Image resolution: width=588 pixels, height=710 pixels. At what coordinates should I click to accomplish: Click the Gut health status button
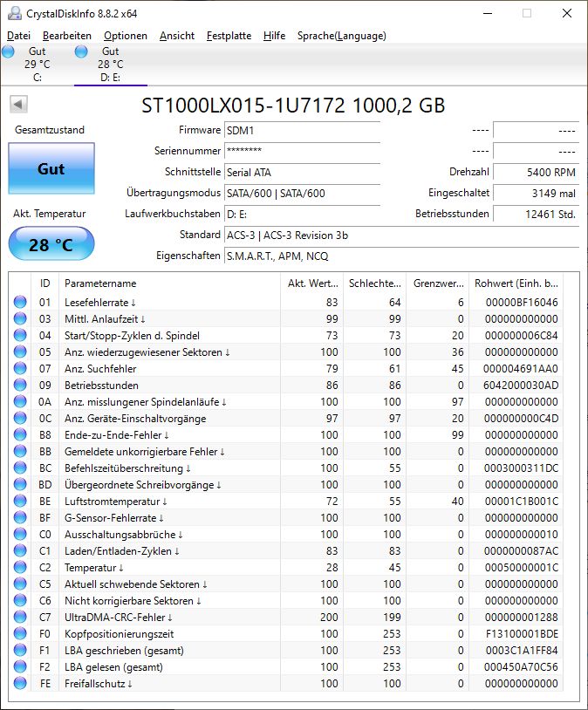point(51,168)
